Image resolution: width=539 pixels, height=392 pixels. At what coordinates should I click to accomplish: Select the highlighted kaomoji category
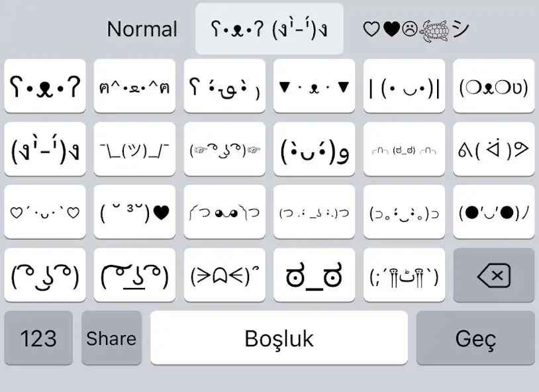click(269, 28)
